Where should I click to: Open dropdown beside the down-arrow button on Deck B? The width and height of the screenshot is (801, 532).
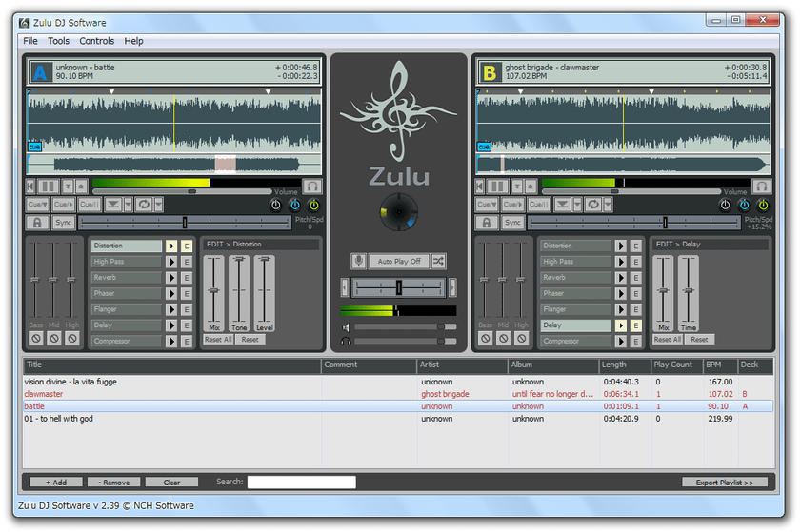577,205
